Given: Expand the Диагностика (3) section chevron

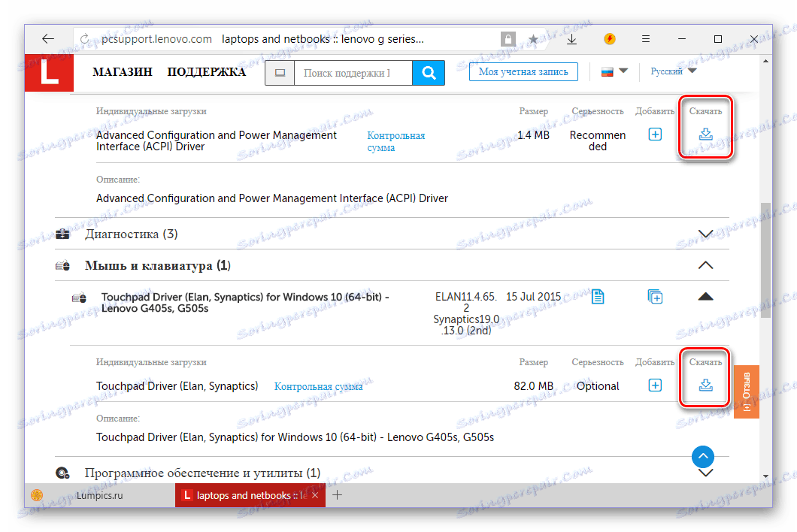Looking at the screenshot, I should tap(705, 234).
